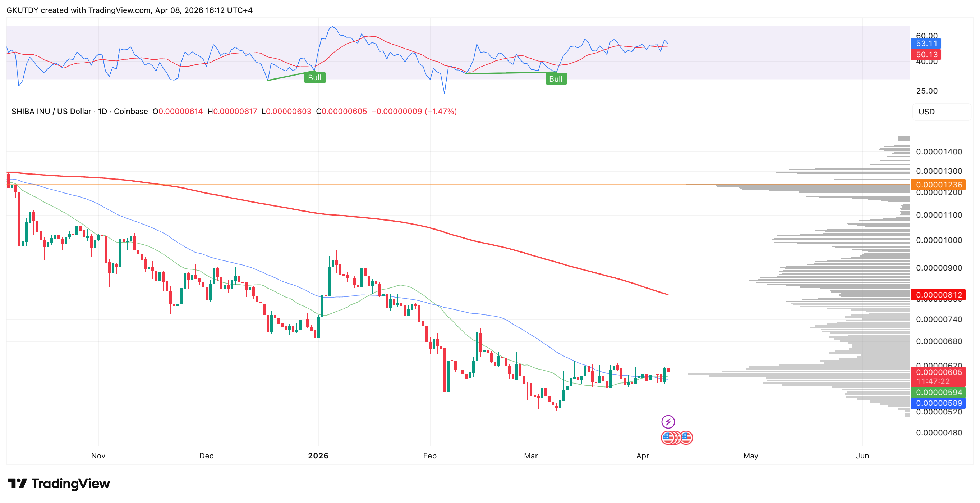This screenshot has width=980, height=503.
Task: Click the SHIBA INU / US Dollar symbol title
Action: (x=51, y=112)
